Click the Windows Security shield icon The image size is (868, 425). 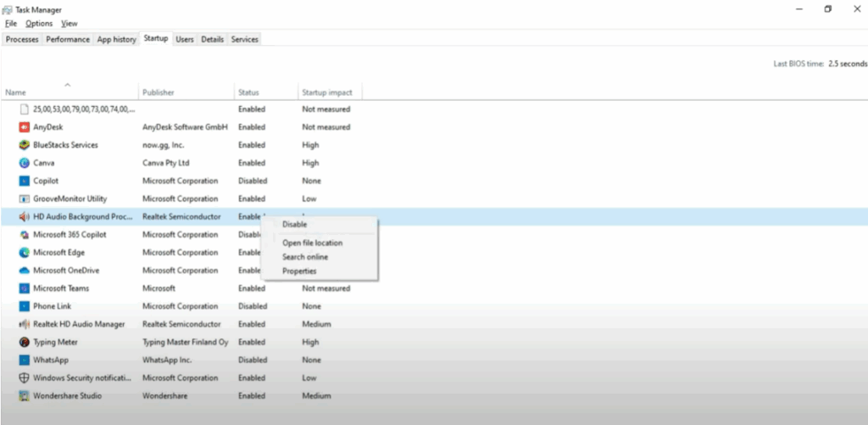(x=24, y=377)
